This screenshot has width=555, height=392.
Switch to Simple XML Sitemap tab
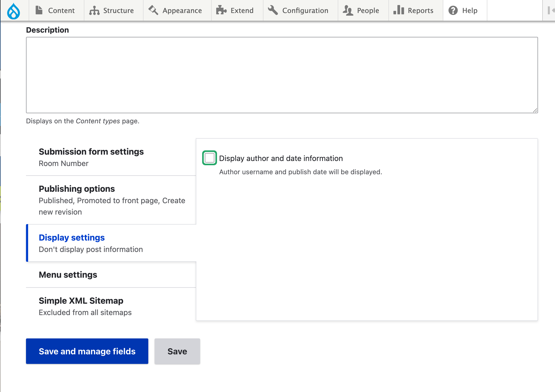point(111,306)
